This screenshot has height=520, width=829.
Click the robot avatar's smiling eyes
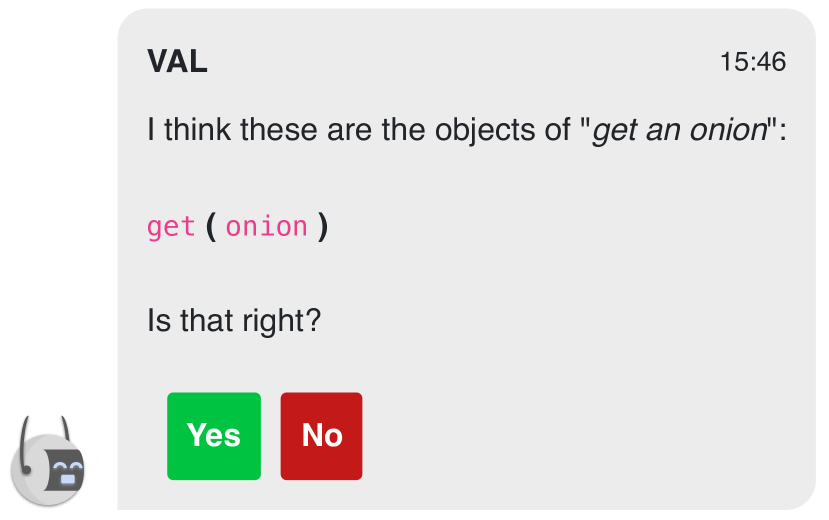(69, 467)
